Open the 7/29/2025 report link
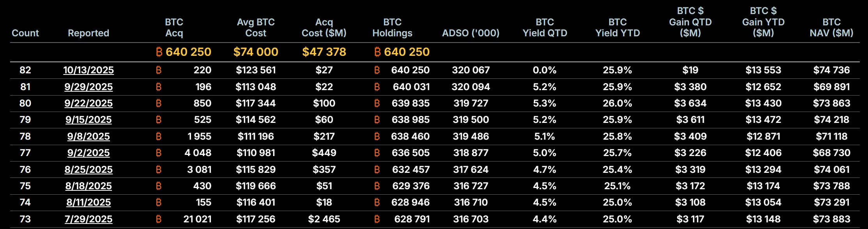 (89, 219)
